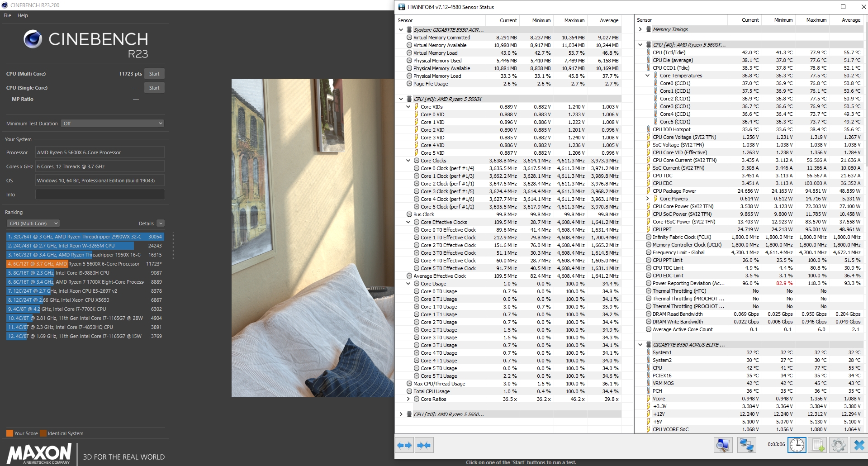Screen dimensions: 868x466
Task: Click the thermometer icon beside CPU IOD Hotspot
Action: [649, 129]
